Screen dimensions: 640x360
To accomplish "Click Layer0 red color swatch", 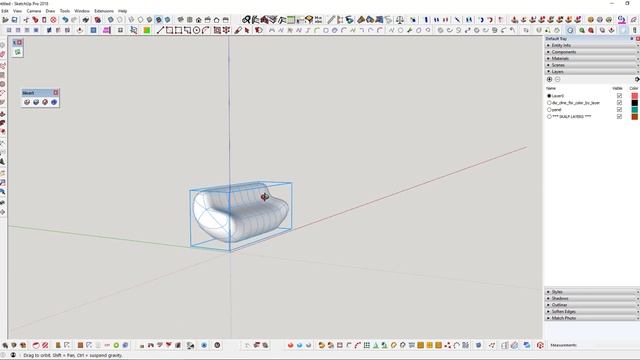I will [635, 96].
